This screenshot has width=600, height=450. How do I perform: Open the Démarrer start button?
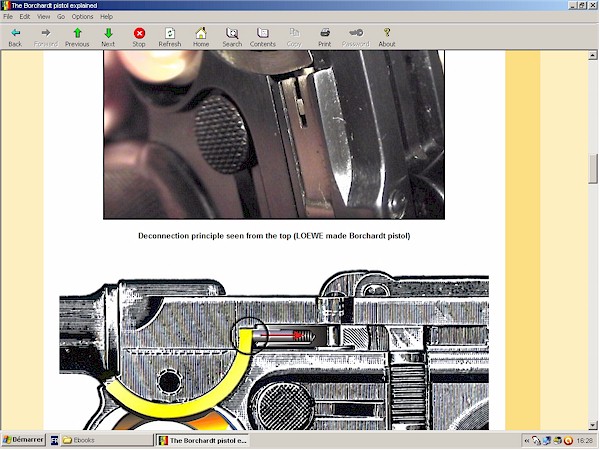(23, 440)
